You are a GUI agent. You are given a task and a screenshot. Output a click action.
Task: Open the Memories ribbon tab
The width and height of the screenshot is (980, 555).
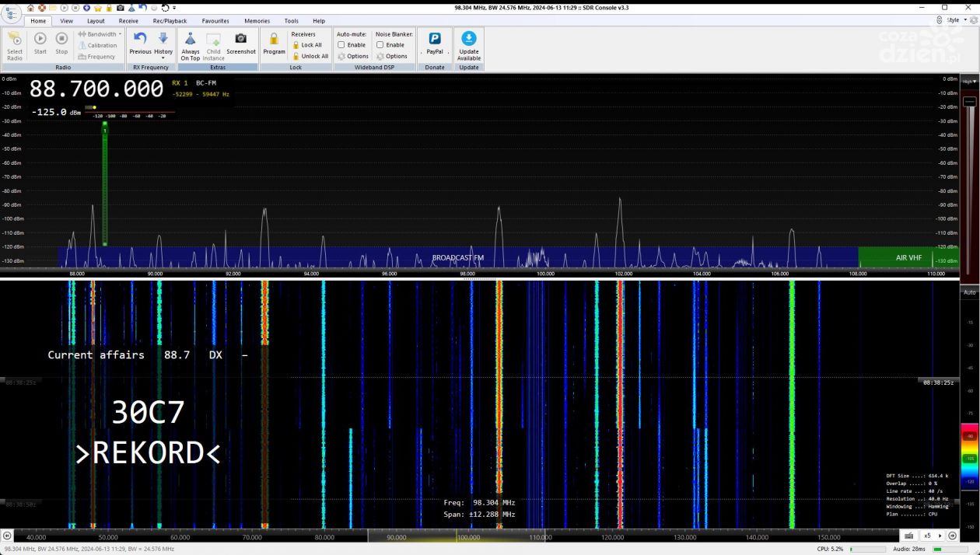pyautogui.click(x=257, y=21)
